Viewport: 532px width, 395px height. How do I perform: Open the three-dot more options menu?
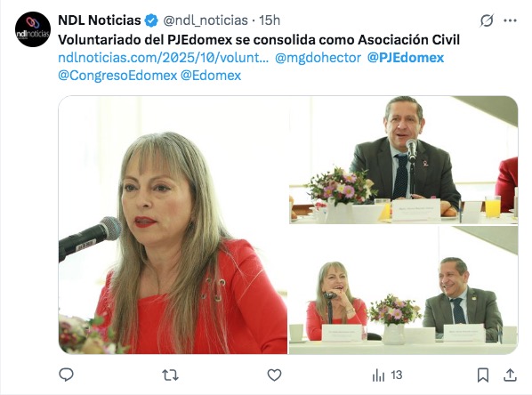pyautogui.click(x=510, y=20)
